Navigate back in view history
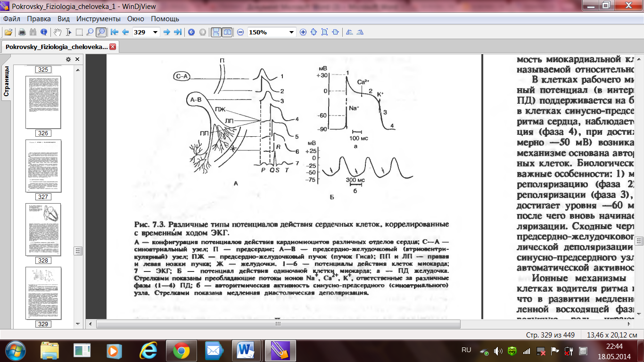The width and height of the screenshot is (644, 362). point(191,32)
